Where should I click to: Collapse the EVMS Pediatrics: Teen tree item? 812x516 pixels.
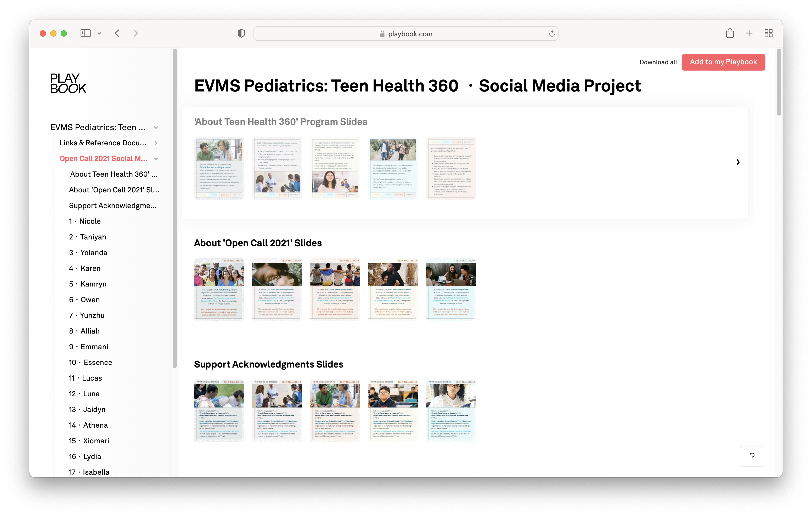(156, 127)
